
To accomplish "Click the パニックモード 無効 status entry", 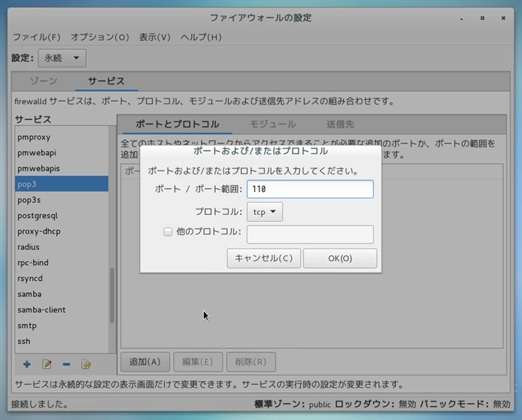I will (x=464, y=405).
